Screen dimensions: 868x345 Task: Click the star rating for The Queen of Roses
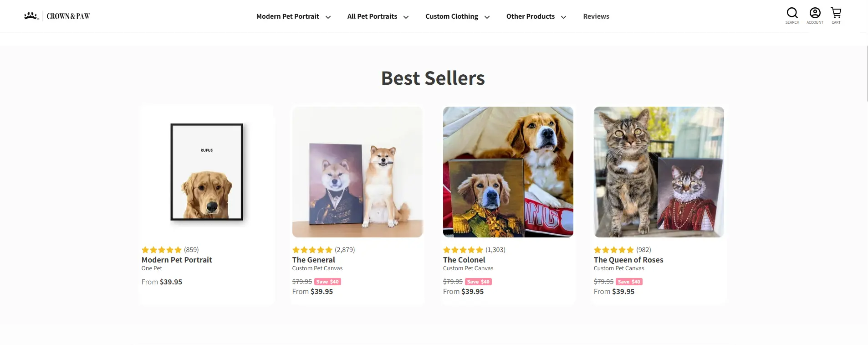[x=614, y=250]
